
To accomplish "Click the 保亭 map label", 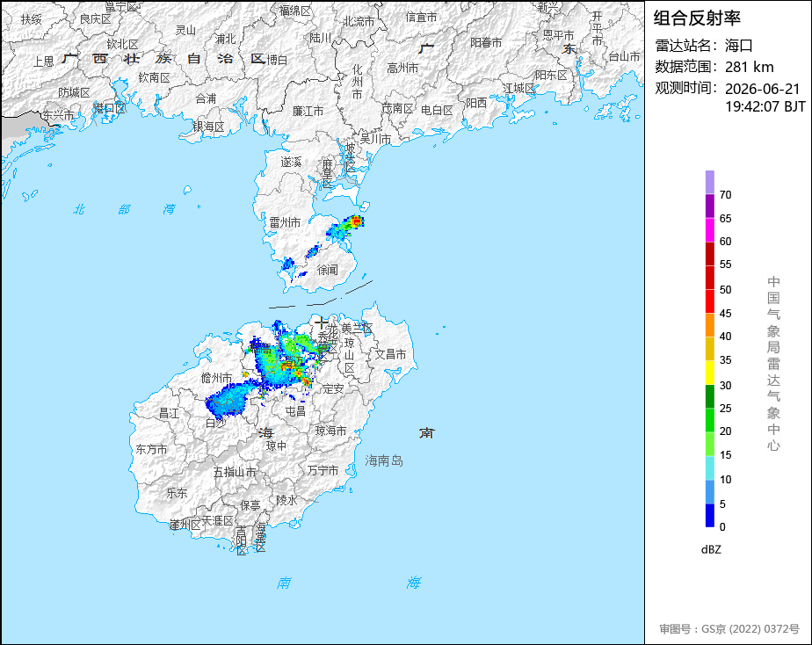I will coord(250,505).
